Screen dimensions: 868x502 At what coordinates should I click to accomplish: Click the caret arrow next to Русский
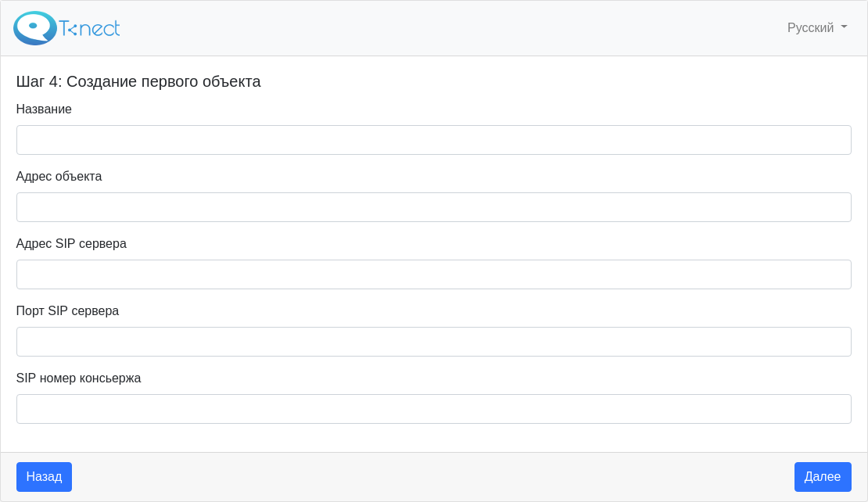tap(844, 27)
